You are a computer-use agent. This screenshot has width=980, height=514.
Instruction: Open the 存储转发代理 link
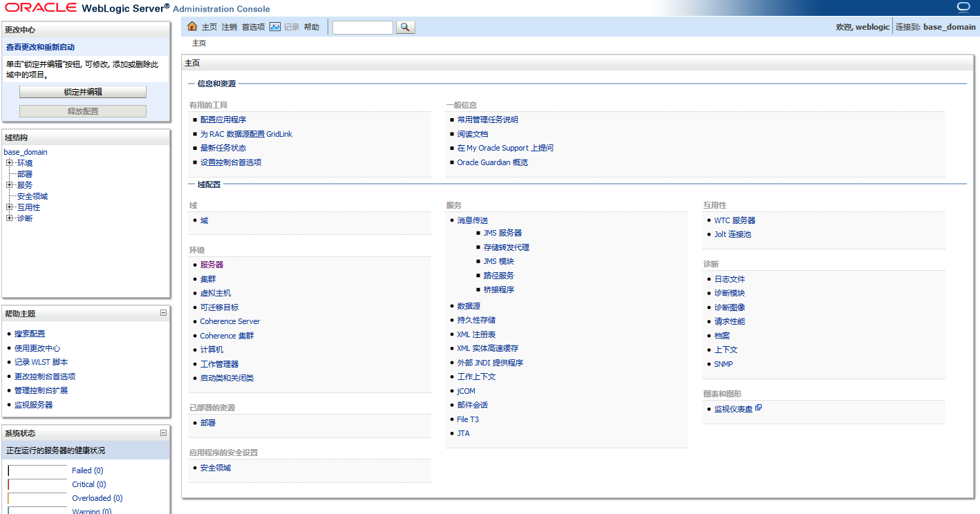(507, 247)
